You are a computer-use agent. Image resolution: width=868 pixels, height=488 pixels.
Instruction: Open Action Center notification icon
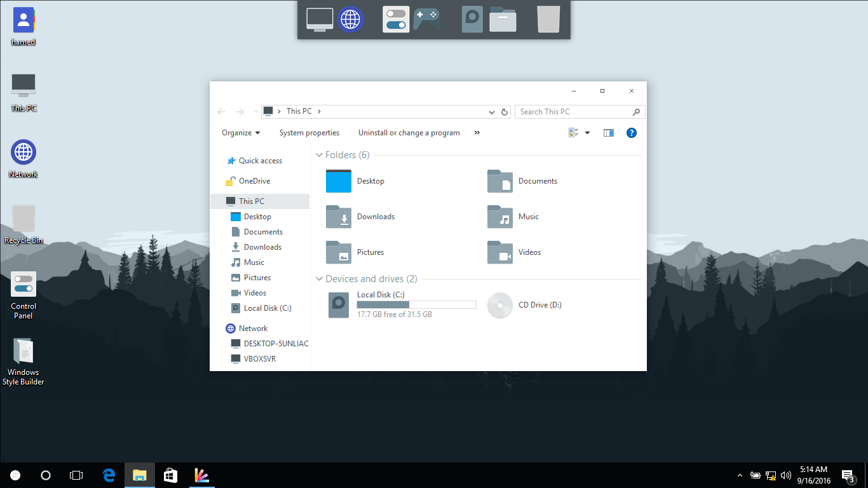click(848, 475)
